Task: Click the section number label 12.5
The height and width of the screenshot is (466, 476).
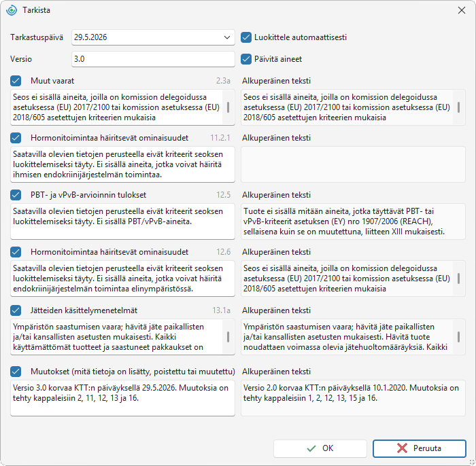Action: pyautogui.click(x=224, y=195)
